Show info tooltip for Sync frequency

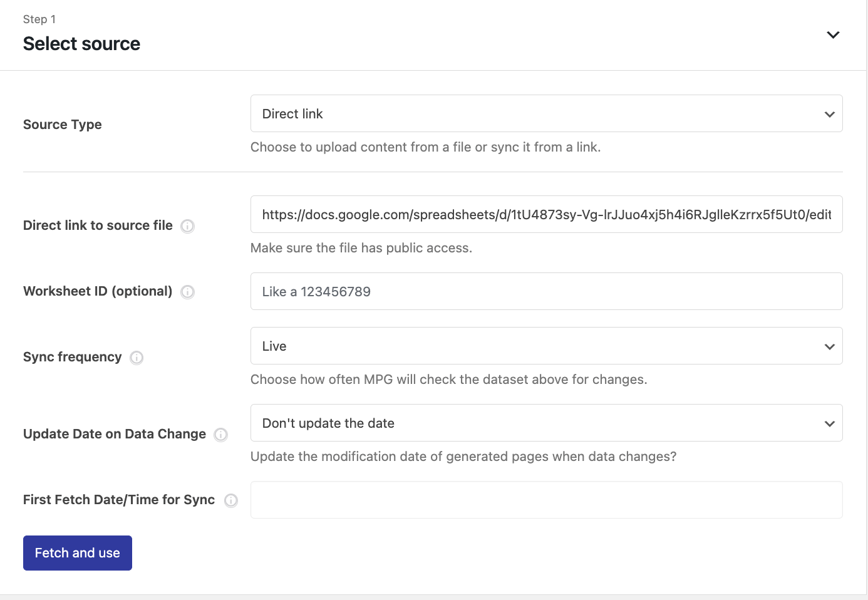click(137, 358)
